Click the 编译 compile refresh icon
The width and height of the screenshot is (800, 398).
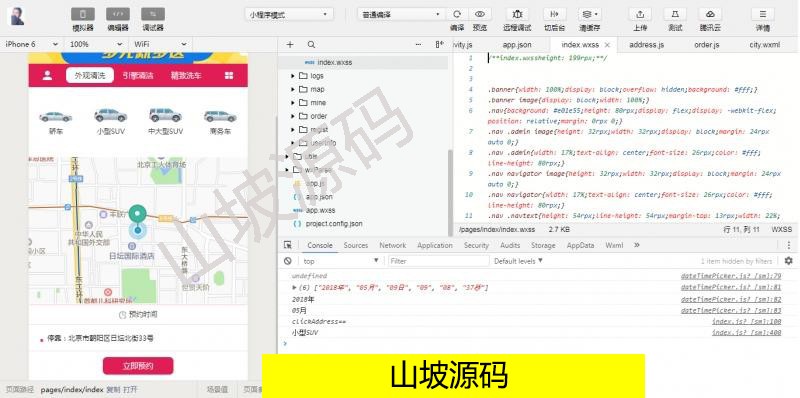[x=457, y=14]
